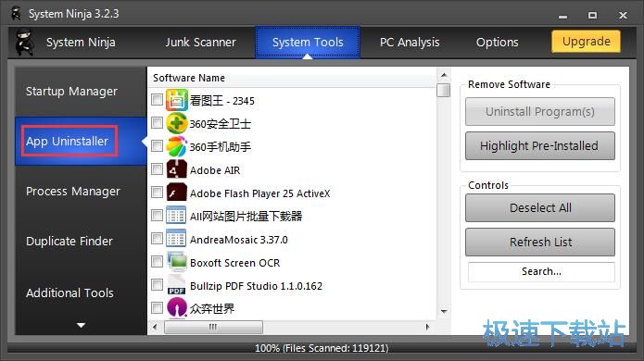644x361 pixels.
Task: Click the Search... input field
Action: click(541, 271)
